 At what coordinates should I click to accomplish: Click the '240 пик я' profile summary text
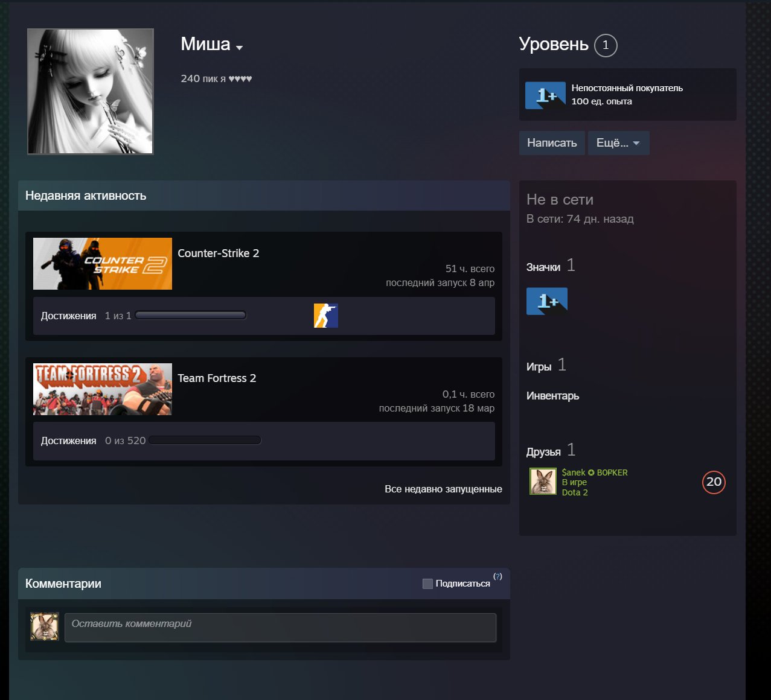(216, 78)
